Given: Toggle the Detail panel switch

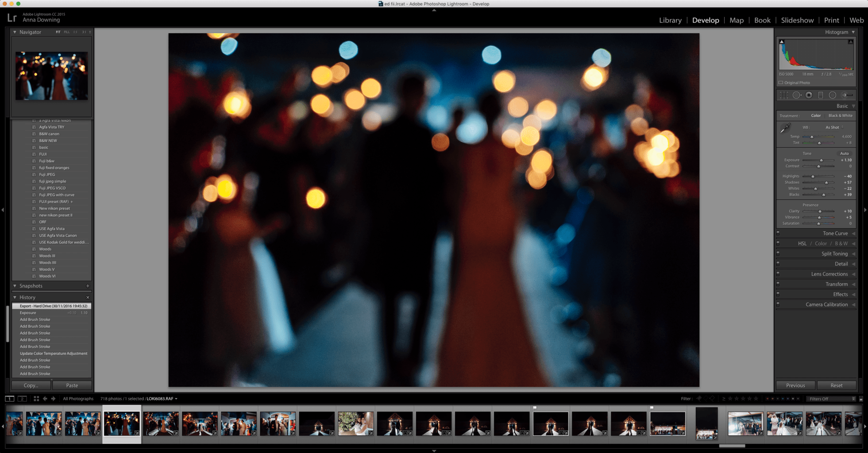Looking at the screenshot, I should 778,263.
